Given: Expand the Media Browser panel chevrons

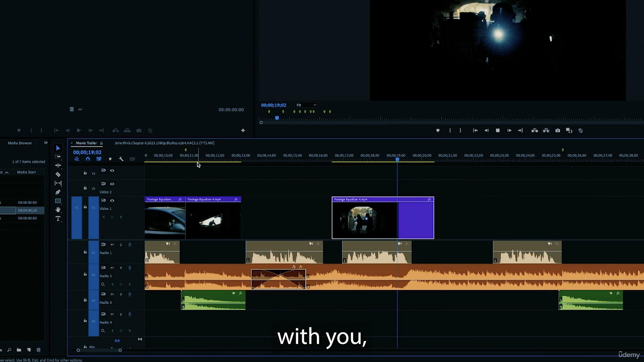Looking at the screenshot, I should (46, 142).
